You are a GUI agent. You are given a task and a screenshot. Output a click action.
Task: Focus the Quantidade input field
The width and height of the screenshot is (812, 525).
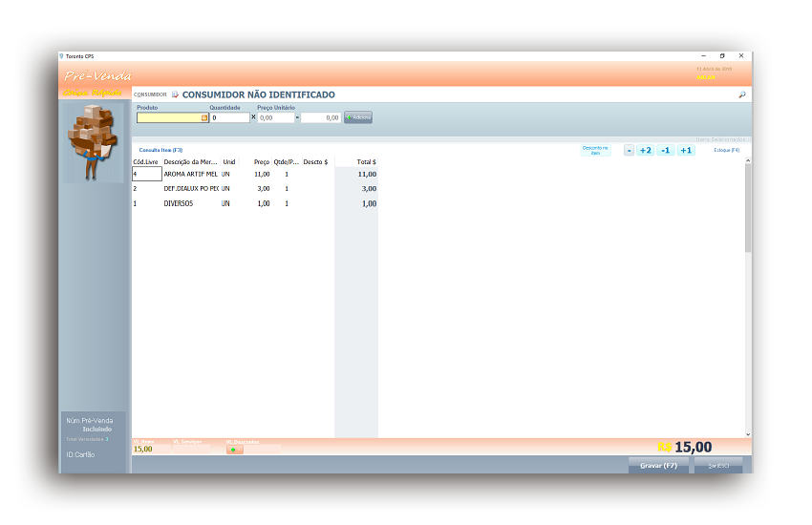[x=229, y=118]
